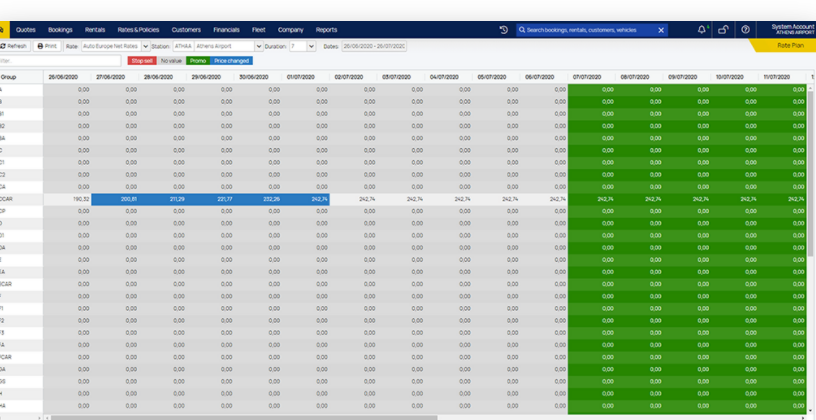Open the Bookings menu
Screen dimensions: 816x420
(x=60, y=30)
